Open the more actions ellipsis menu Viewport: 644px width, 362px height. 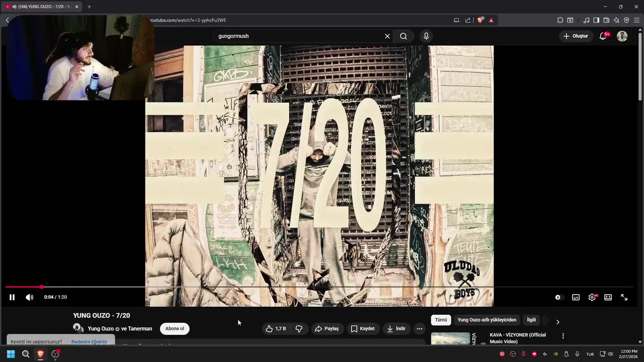420,329
